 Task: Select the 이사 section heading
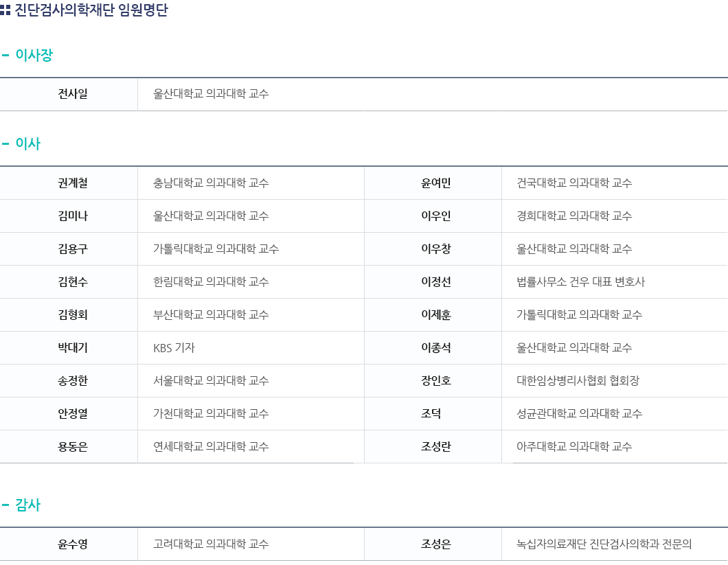28,143
